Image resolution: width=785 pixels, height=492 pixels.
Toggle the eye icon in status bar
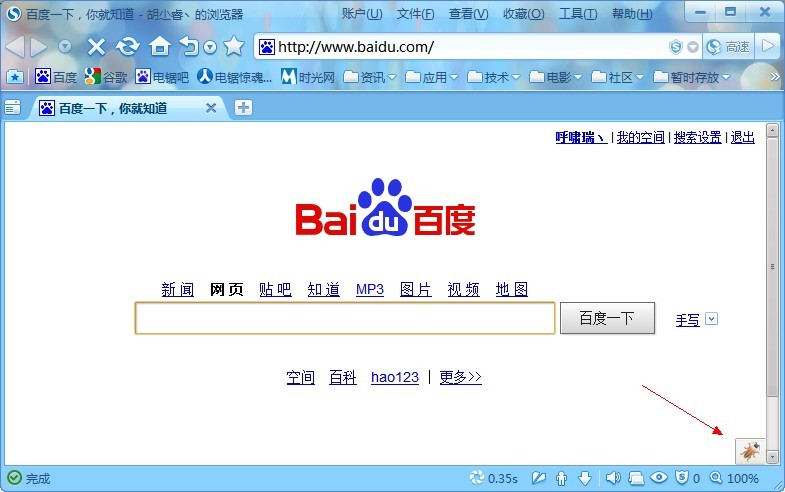[659, 479]
